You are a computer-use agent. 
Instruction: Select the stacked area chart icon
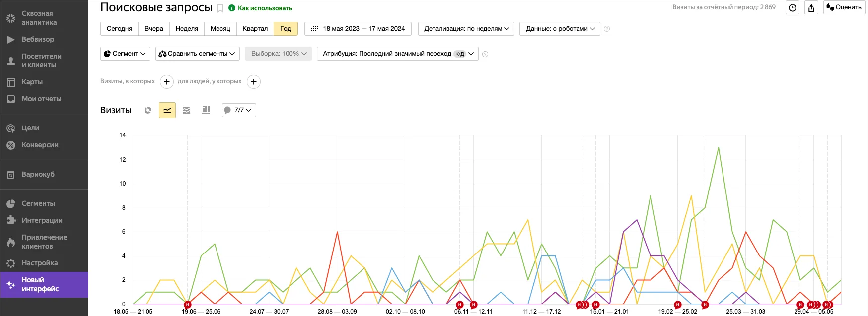tap(187, 110)
